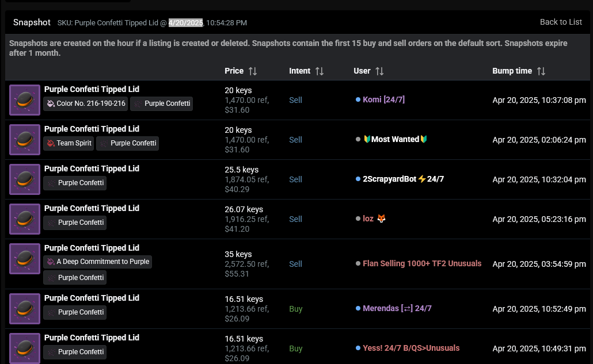593x364 pixels.
Task: Click Sell intent in 2ScrapyardBot row
Action: (295, 179)
